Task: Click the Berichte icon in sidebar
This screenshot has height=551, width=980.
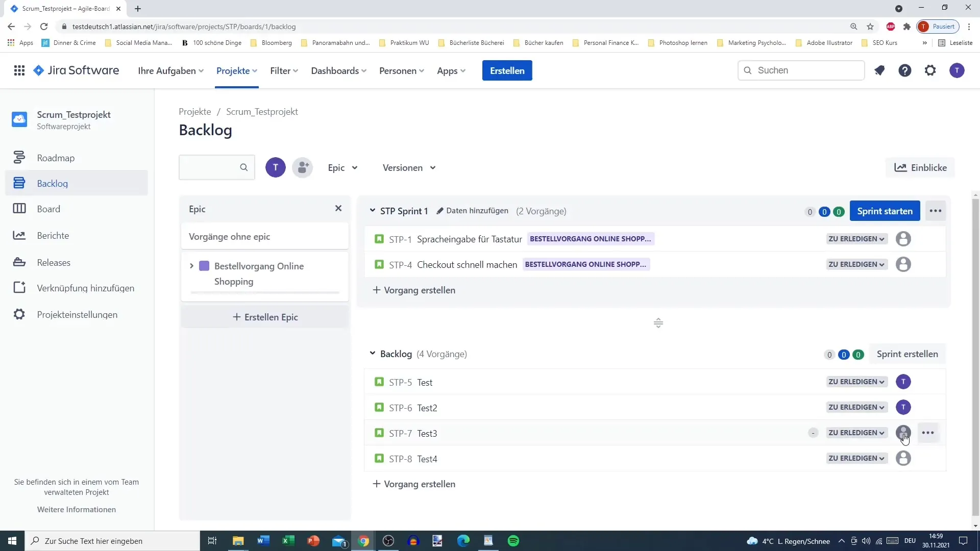Action: point(19,235)
